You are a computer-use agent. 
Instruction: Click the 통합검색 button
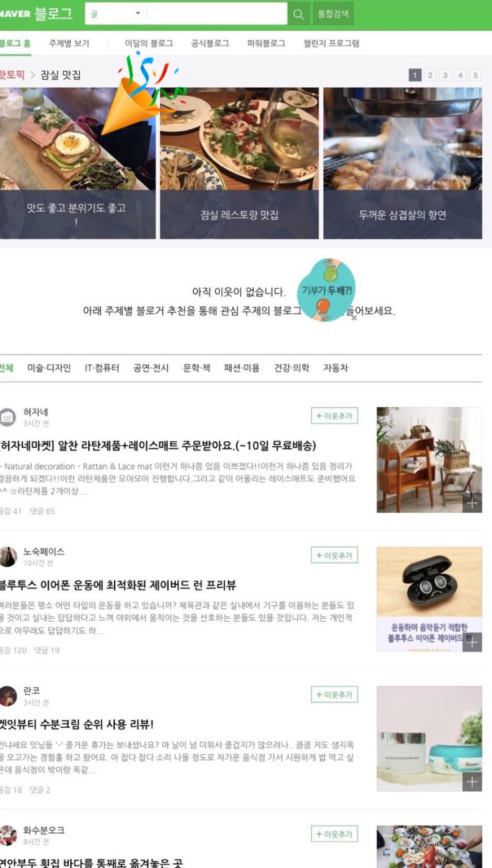pos(333,14)
